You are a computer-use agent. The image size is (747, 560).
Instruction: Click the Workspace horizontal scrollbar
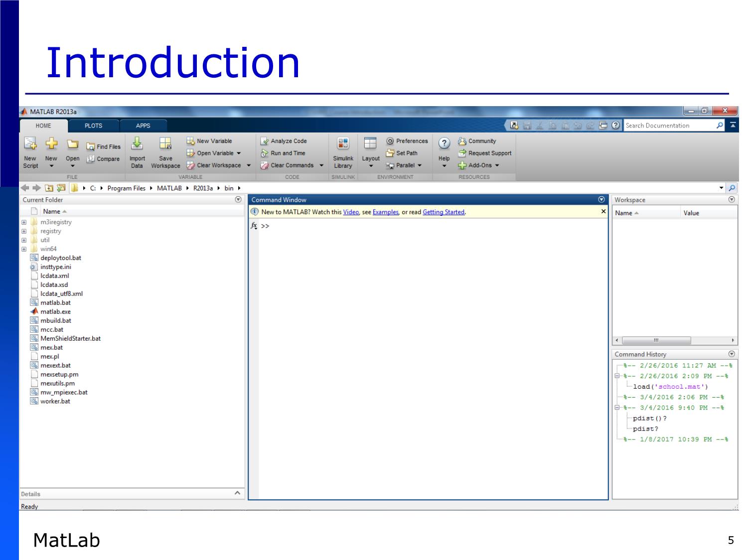[656, 340]
